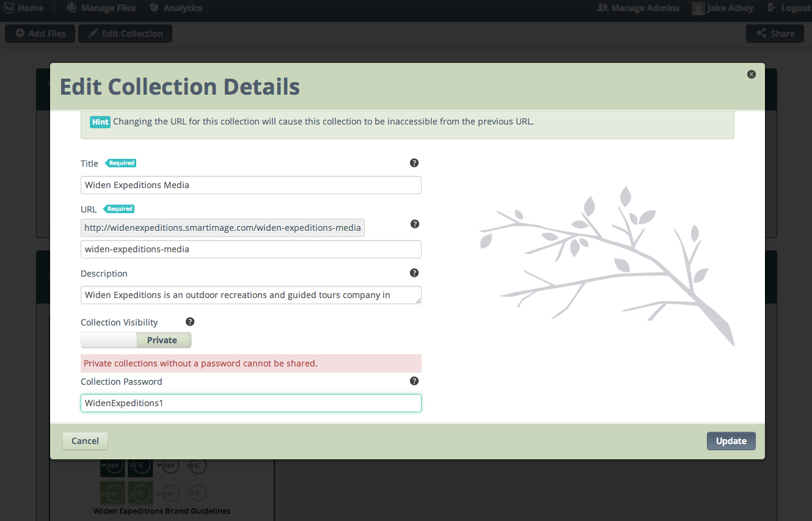
Task: Click the Description text area
Action: point(251,295)
